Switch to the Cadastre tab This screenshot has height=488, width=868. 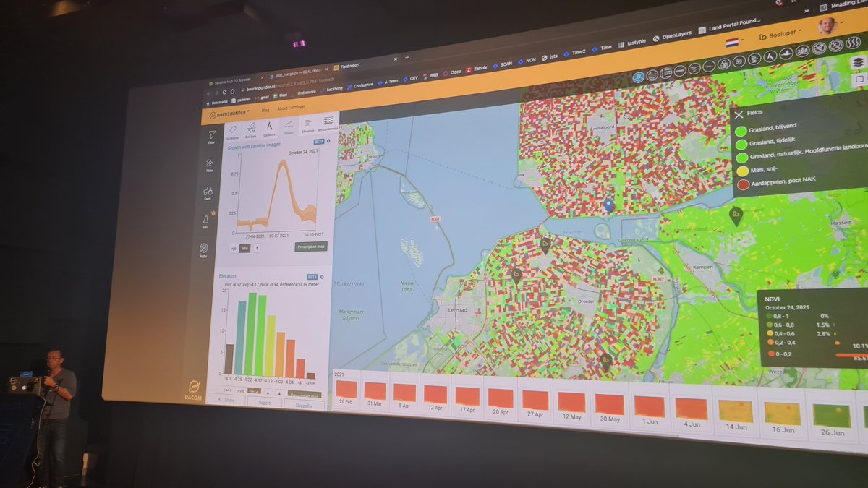click(270, 128)
